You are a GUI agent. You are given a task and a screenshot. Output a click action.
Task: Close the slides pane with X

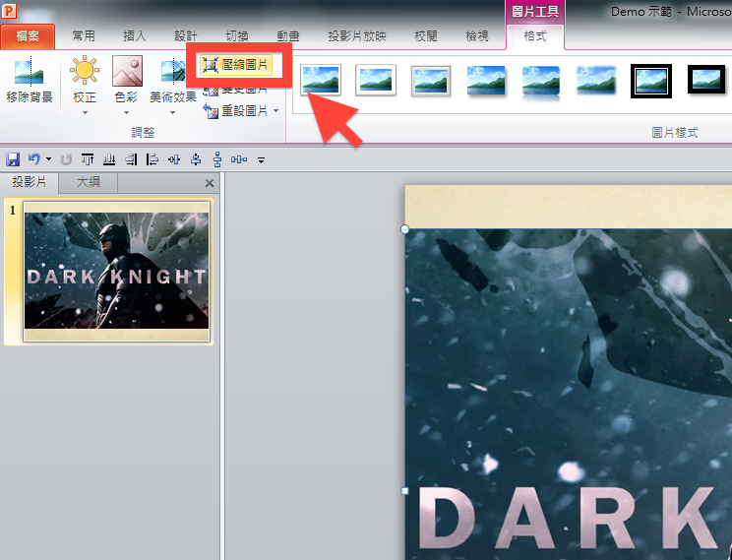[210, 183]
